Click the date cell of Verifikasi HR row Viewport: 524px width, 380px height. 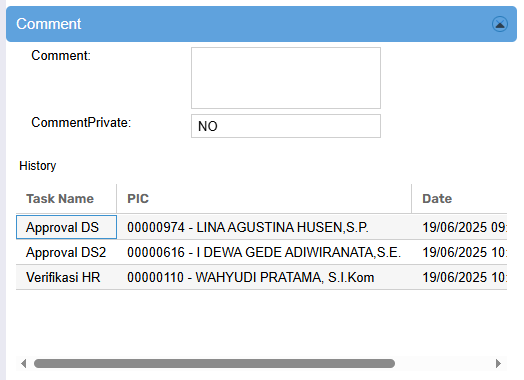click(x=460, y=277)
